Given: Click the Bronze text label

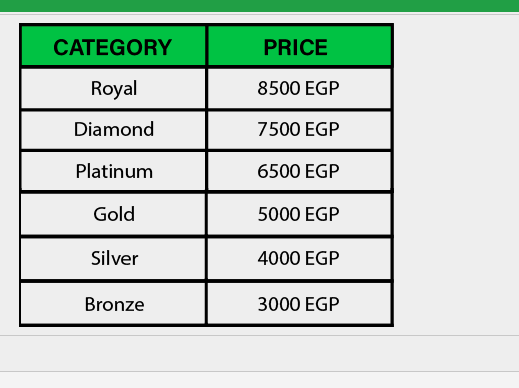Looking at the screenshot, I should 114,304.
